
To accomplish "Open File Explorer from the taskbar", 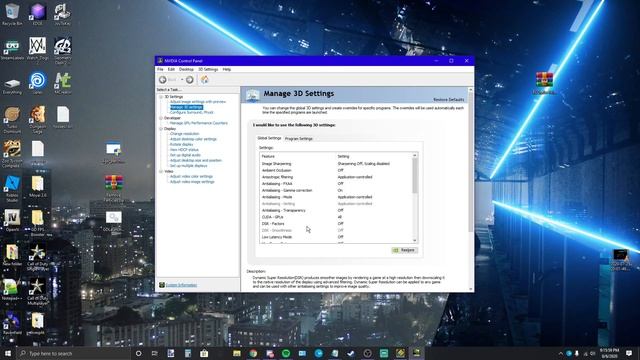I will click(x=237, y=353).
